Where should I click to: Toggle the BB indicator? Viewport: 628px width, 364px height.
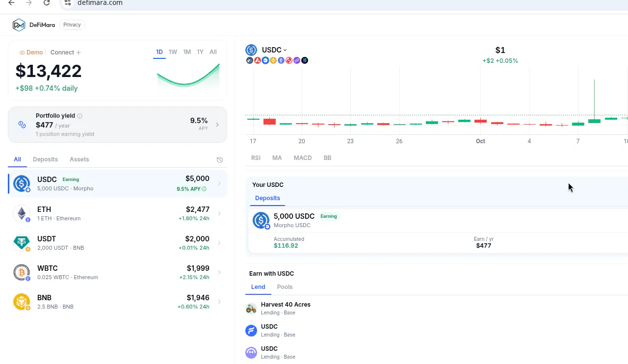tap(327, 158)
